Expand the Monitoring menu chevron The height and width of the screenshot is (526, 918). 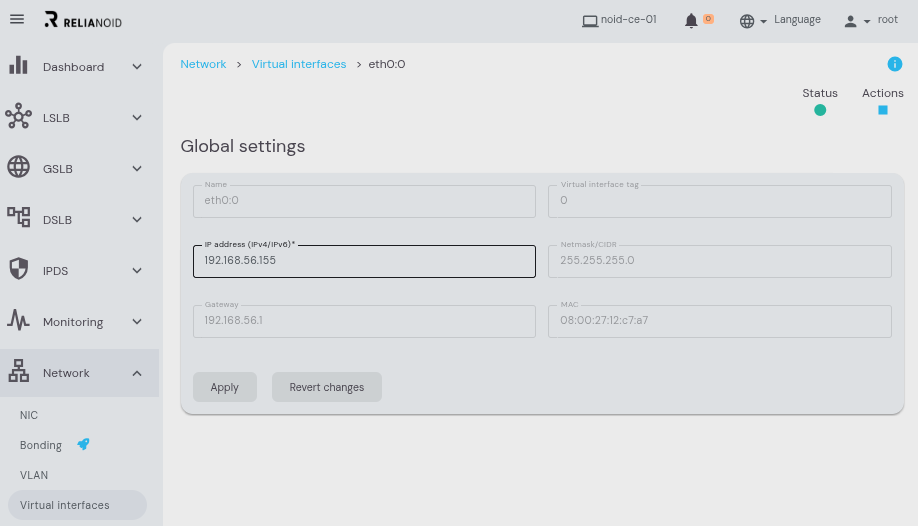click(x=137, y=322)
